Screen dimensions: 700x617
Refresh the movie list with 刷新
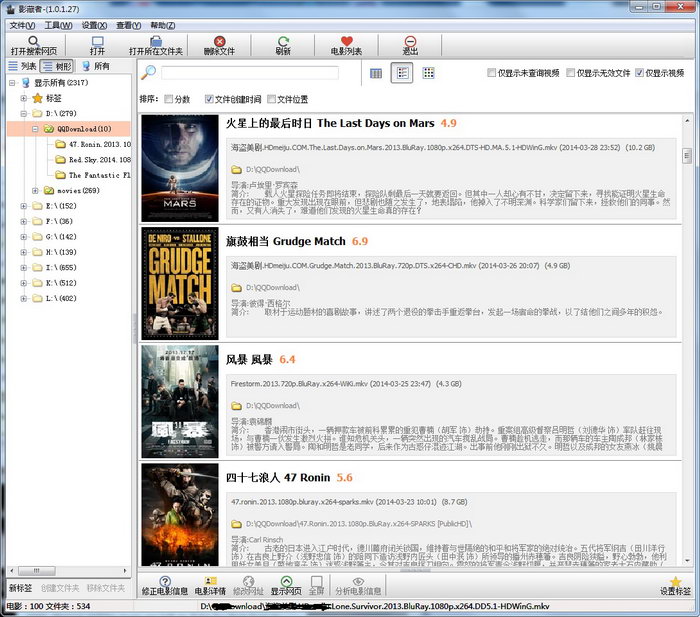(x=283, y=43)
